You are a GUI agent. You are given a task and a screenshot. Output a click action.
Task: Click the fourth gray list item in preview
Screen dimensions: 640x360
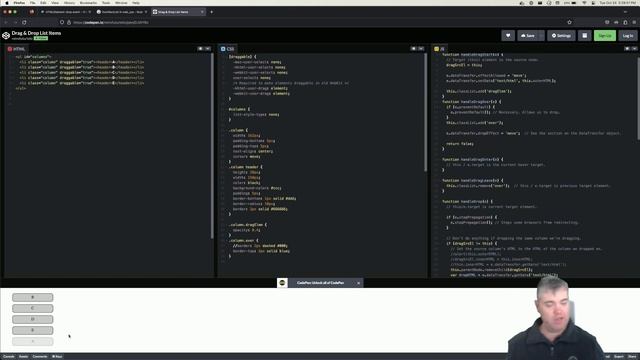coord(33,330)
